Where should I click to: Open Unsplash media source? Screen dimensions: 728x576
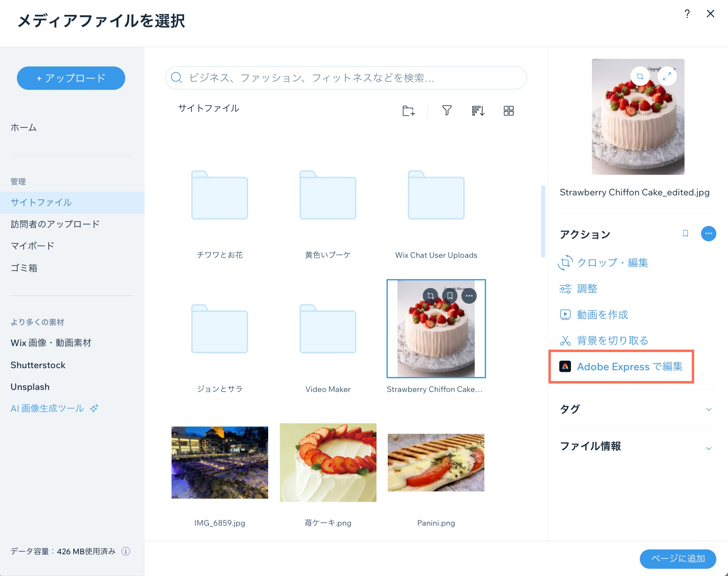(30, 387)
